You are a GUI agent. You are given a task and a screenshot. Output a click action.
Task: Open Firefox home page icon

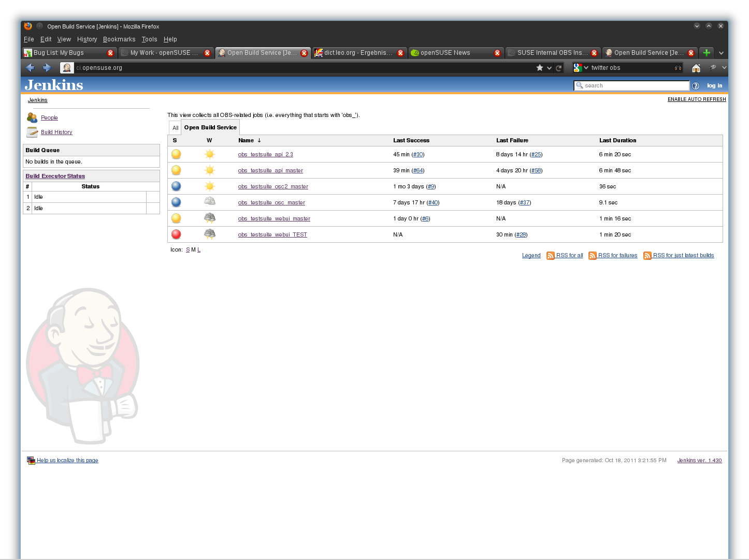pos(696,68)
